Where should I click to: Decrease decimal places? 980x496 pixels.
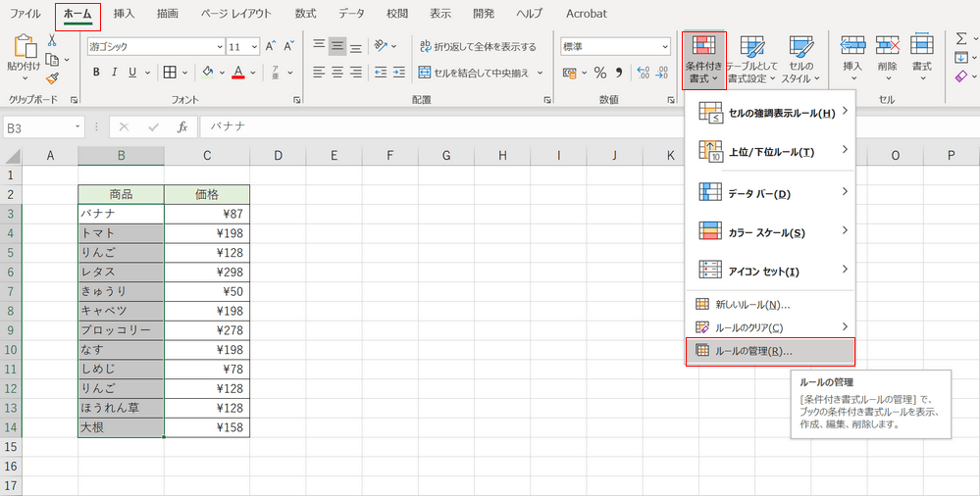click(662, 74)
